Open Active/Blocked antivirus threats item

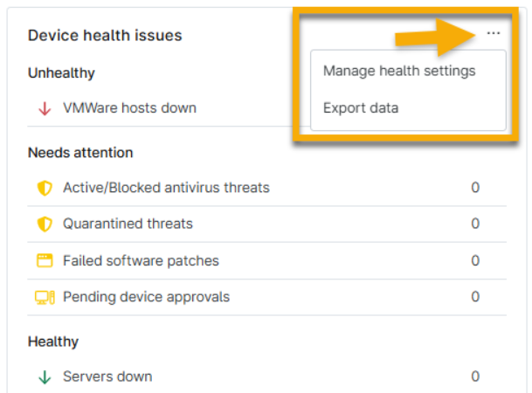tap(166, 188)
